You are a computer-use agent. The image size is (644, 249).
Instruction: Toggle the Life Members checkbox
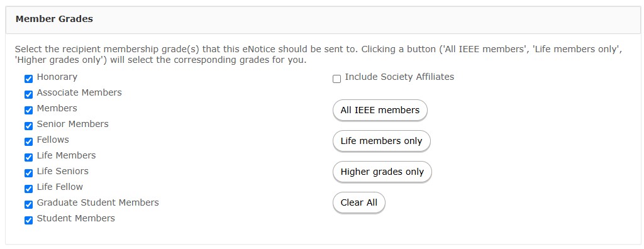(x=28, y=157)
